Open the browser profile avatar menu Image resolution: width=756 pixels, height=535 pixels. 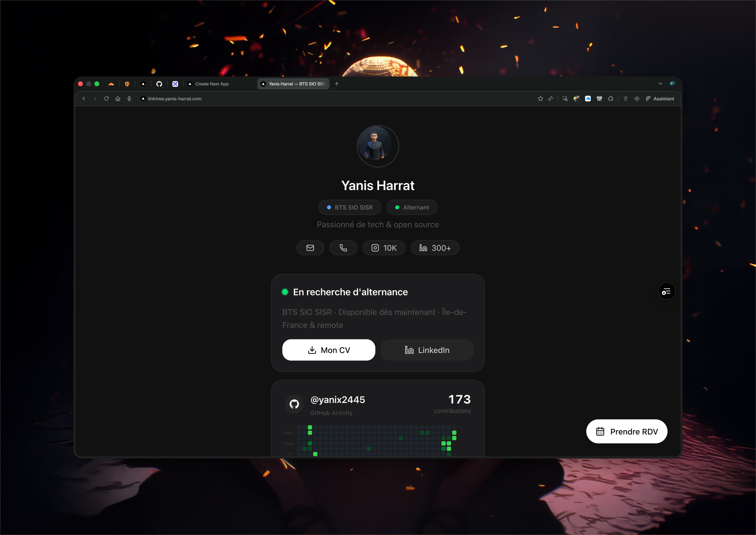[x=672, y=84]
